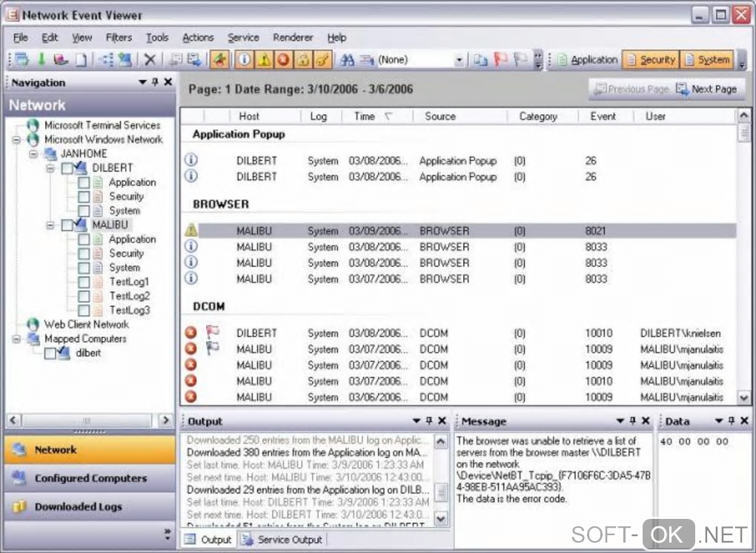Select the MALIBU BROWSER 8021 warning row
The image size is (756, 553).
point(459,231)
